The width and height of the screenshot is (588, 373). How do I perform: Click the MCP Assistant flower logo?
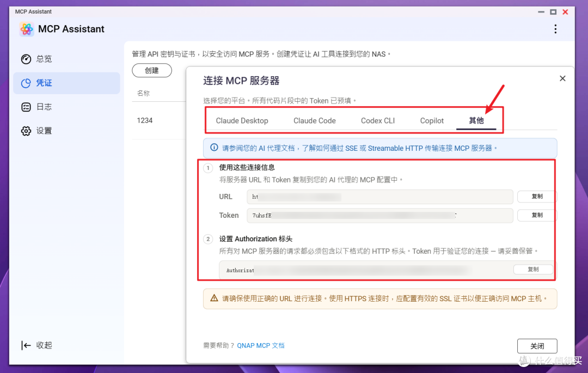pos(27,29)
